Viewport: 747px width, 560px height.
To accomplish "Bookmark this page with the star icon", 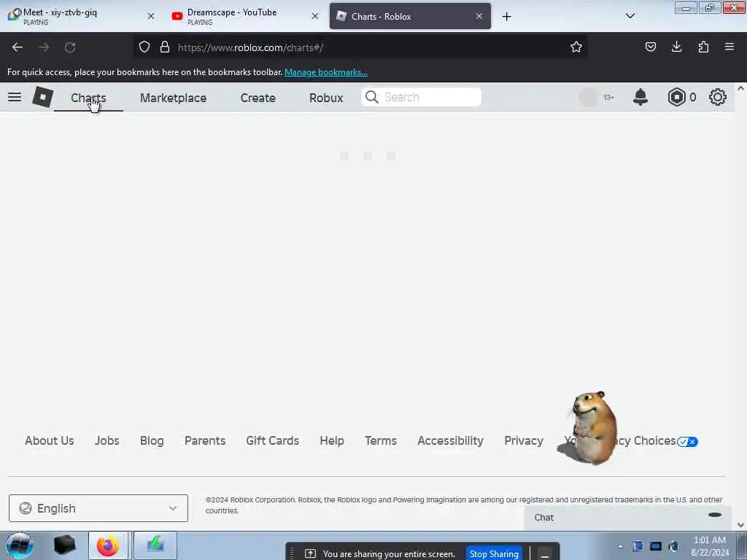I will point(576,47).
